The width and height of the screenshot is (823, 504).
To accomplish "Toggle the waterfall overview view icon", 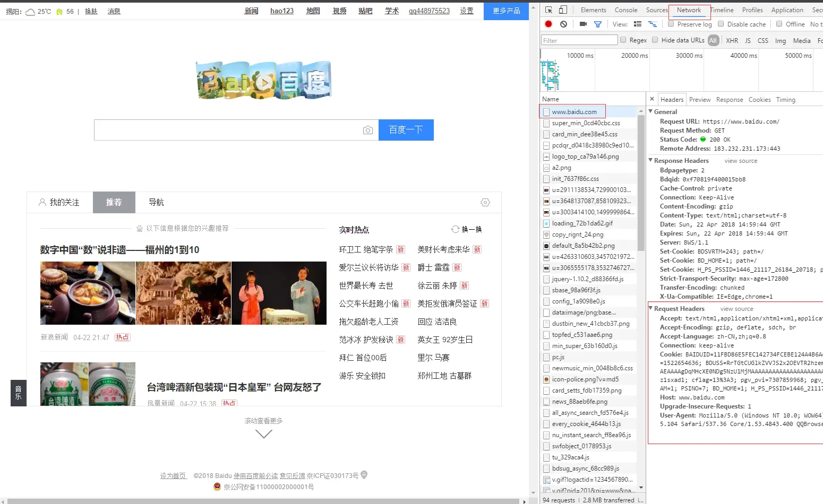I will [653, 24].
